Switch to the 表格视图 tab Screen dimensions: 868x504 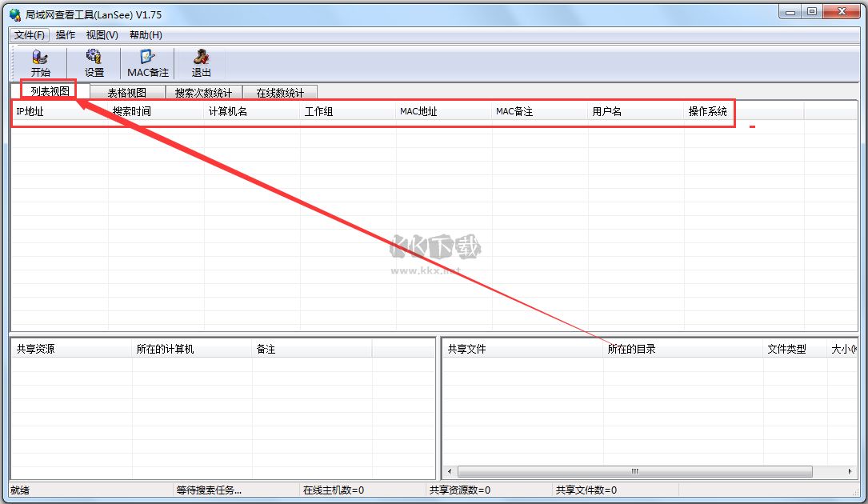(126, 91)
